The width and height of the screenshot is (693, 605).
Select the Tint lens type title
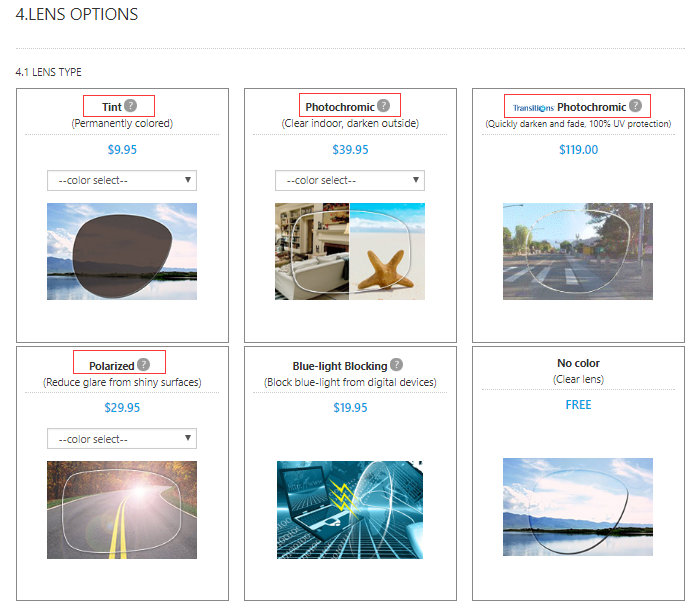coord(111,107)
